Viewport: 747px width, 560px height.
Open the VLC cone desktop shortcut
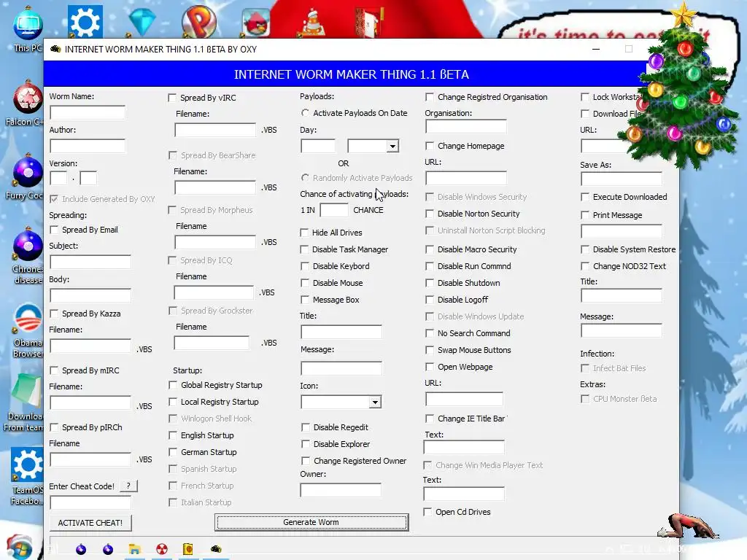[313, 23]
